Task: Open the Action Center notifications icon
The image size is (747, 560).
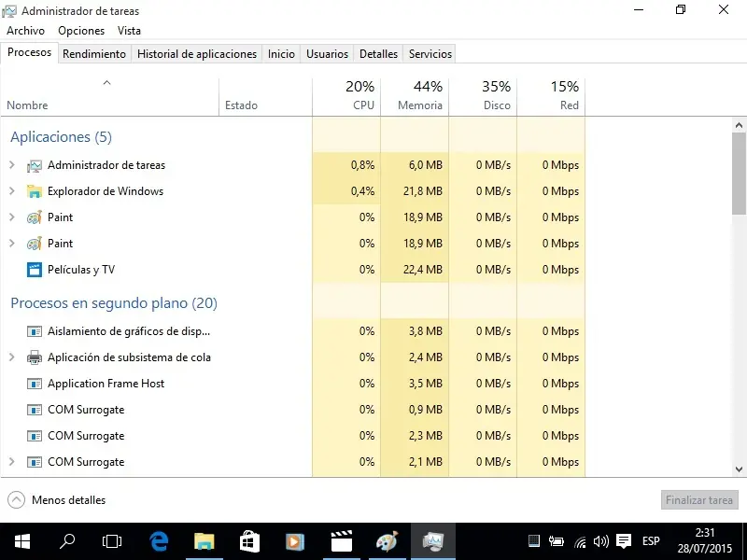Action: click(x=624, y=541)
